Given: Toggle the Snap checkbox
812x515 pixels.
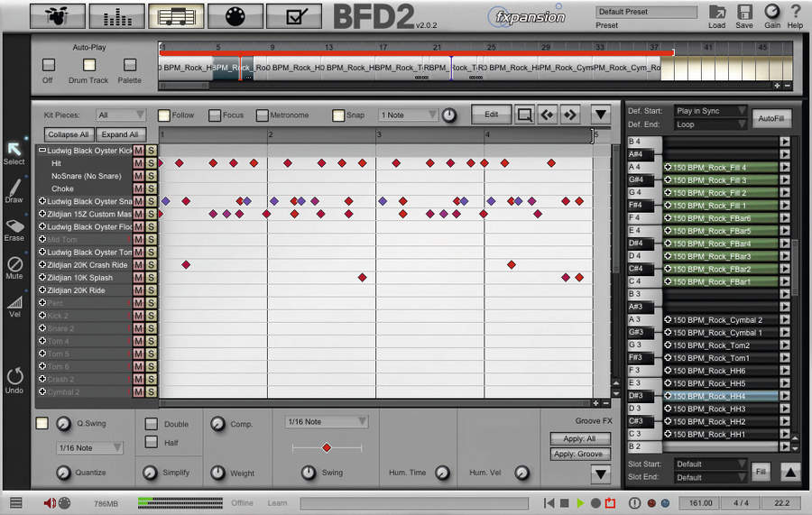Looking at the screenshot, I should [x=338, y=115].
